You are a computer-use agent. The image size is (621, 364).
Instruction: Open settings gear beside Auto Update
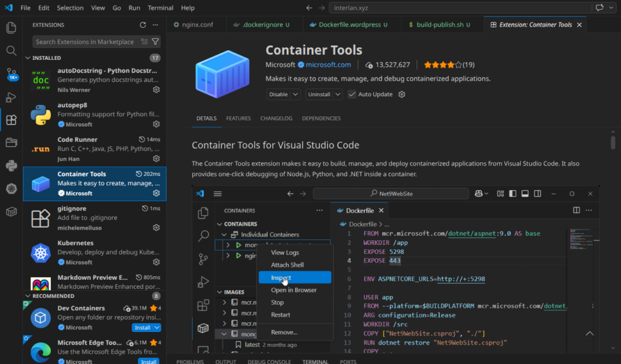click(401, 94)
